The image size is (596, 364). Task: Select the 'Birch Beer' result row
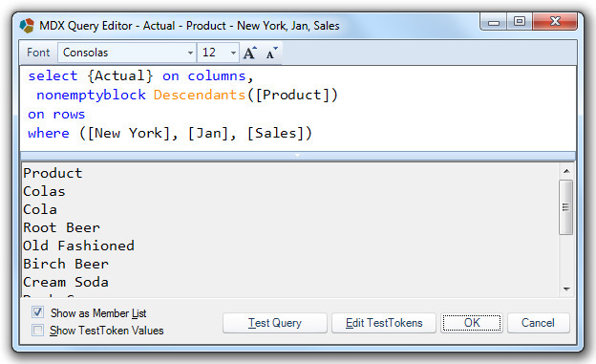click(x=66, y=264)
